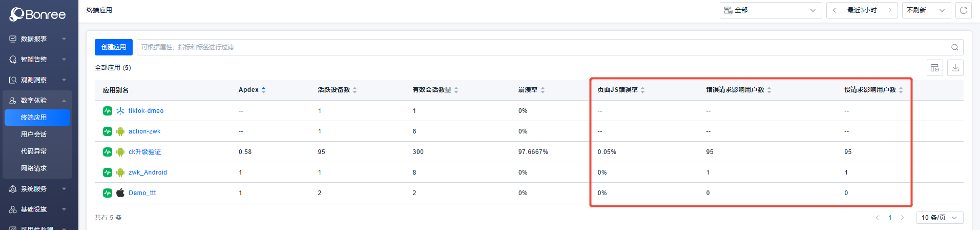Click the previous time range arrow
This screenshot has width=980, height=230.
(835, 10)
